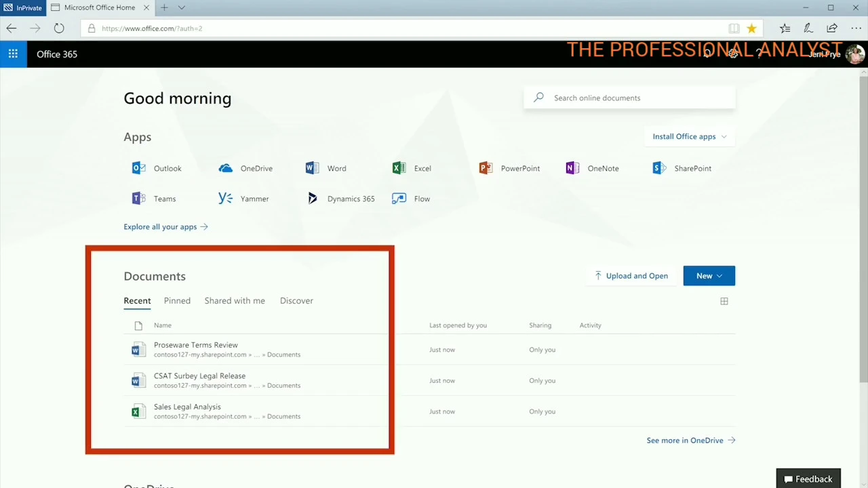Open the Office 365 app launcher waffle

[13, 54]
